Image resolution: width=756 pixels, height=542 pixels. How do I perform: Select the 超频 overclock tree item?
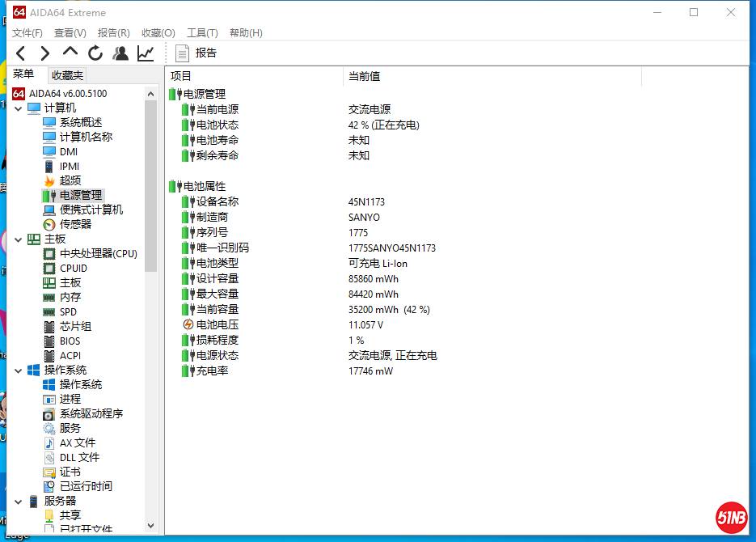tap(70, 180)
